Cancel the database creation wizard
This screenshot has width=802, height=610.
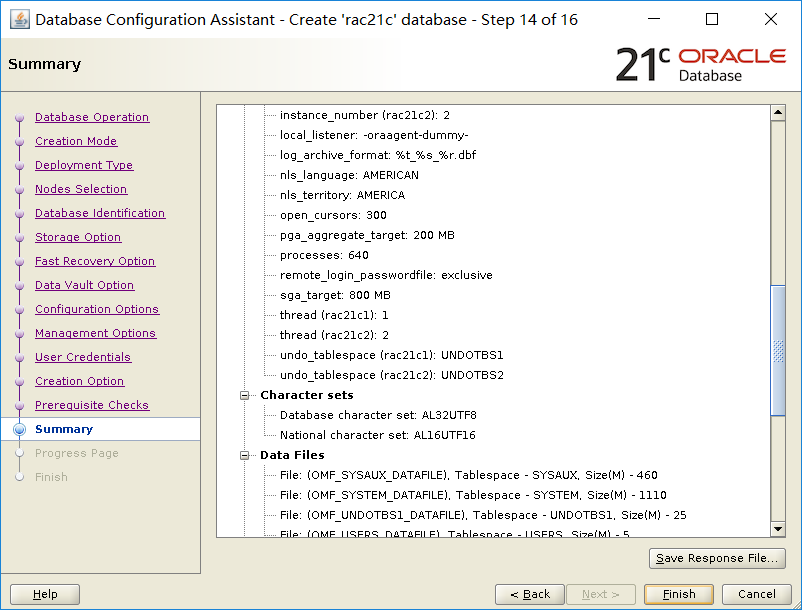[x=756, y=594]
